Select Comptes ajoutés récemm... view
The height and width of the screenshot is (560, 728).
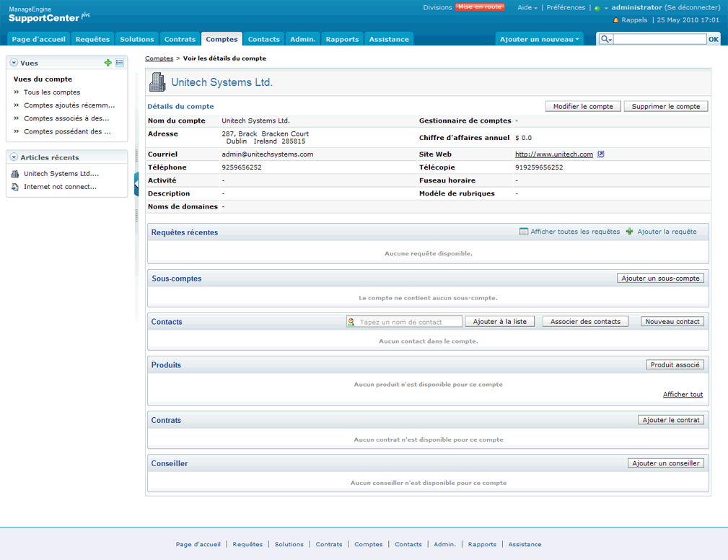click(x=69, y=105)
